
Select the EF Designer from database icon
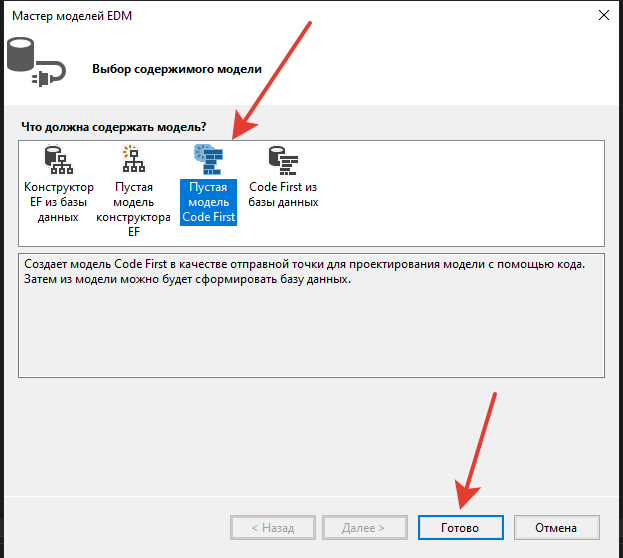[x=58, y=160]
